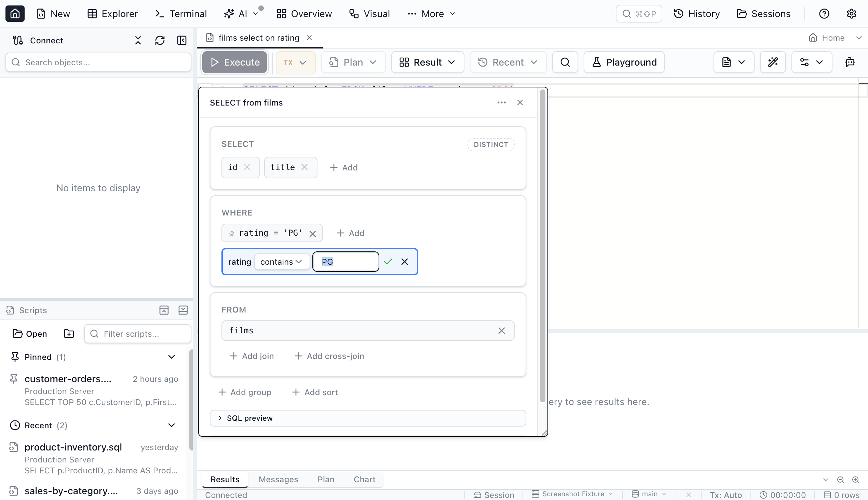Confirm the rating filter with green checkmark

point(388,262)
